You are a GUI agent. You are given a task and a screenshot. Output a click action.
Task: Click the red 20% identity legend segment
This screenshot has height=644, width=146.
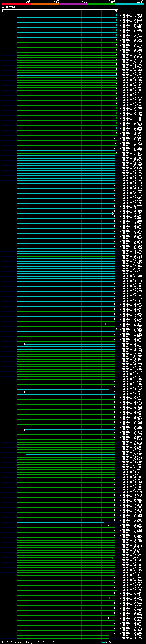pos(16,4)
